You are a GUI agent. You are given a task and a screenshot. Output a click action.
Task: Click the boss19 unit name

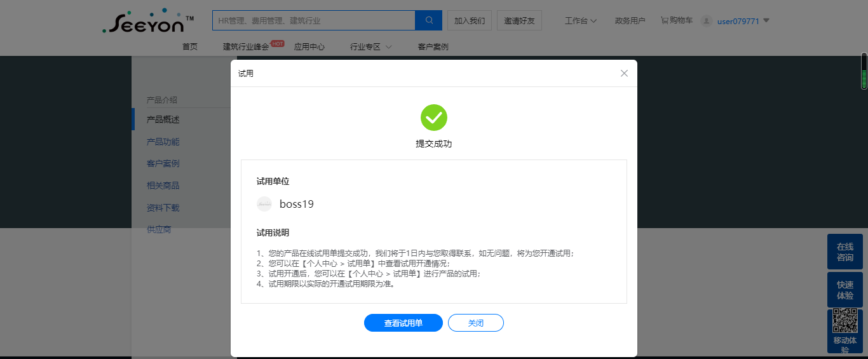pos(297,204)
